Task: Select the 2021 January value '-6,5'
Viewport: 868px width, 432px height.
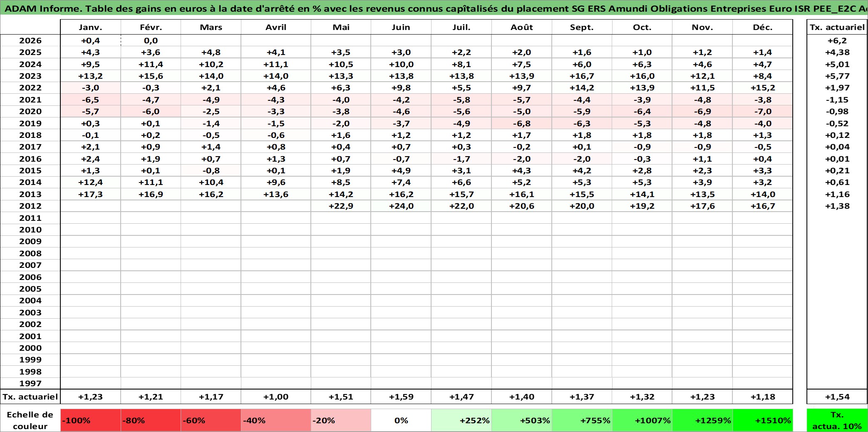Action: (90, 100)
